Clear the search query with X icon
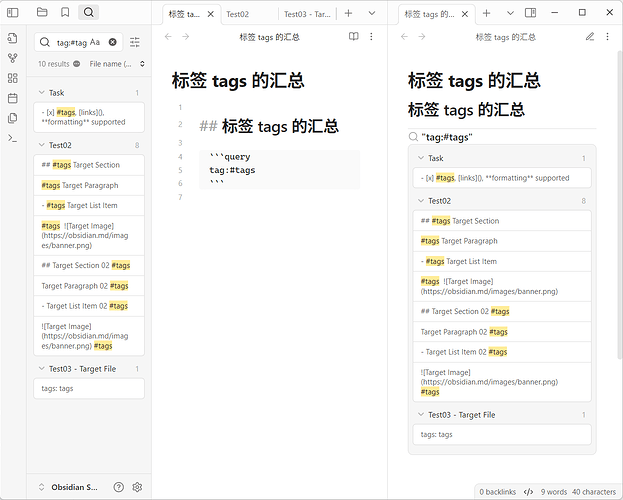This screenshot has height=500, width=623. tap(113, 42)
